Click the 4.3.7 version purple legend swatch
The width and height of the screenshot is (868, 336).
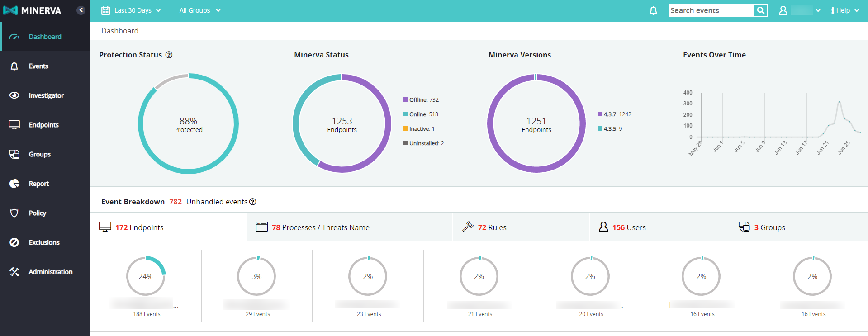pos(600,114)
